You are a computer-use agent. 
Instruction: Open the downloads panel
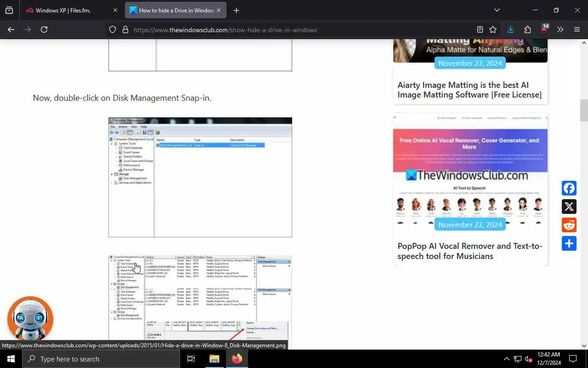click(510, 29)
